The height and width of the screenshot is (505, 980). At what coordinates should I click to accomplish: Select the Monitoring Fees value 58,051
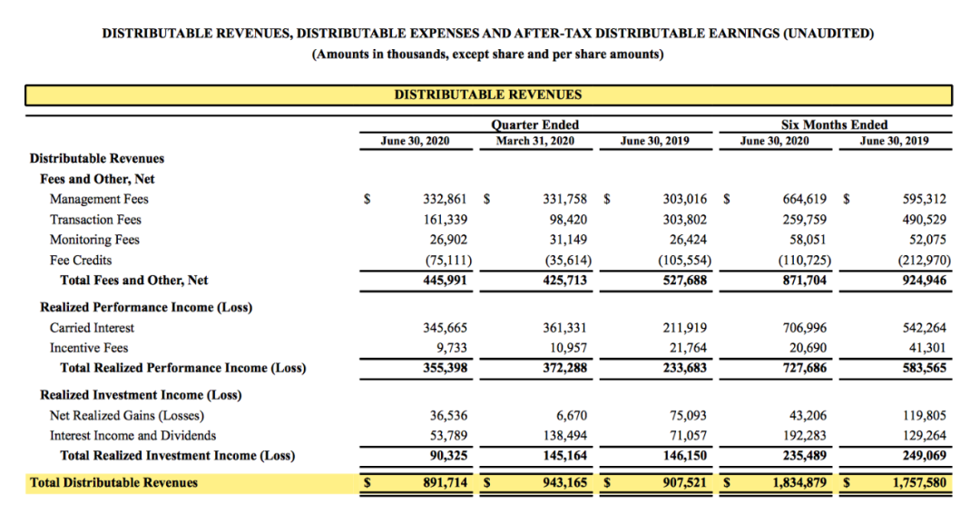808,240
